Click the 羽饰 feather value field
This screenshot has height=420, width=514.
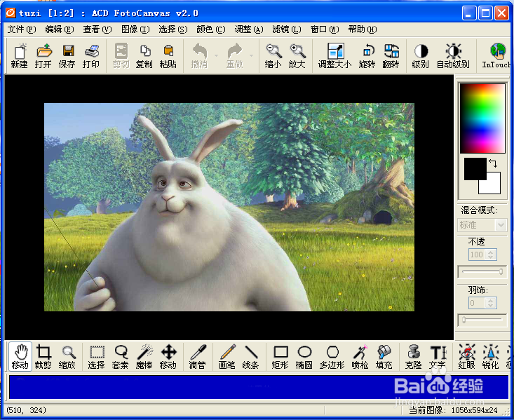click(x=478, y=303)
